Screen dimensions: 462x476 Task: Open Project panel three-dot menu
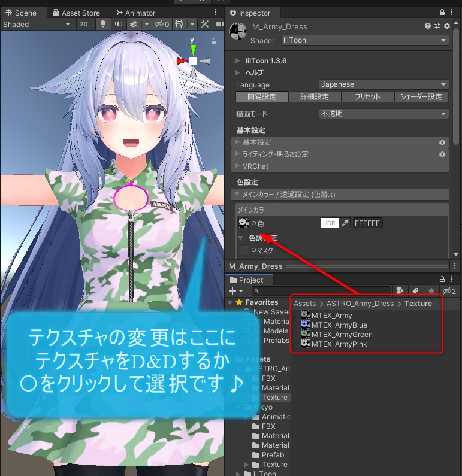click(x=452, y=279)
